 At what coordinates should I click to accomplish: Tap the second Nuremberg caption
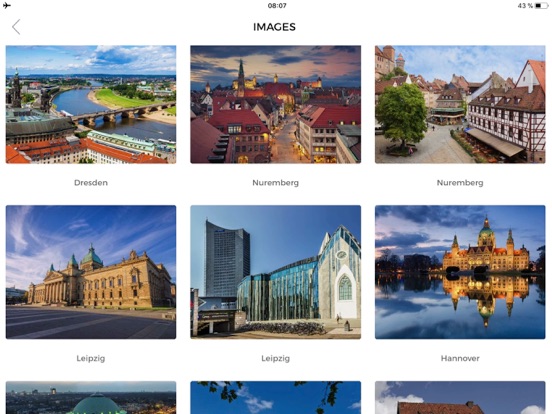tap(460, 183)
